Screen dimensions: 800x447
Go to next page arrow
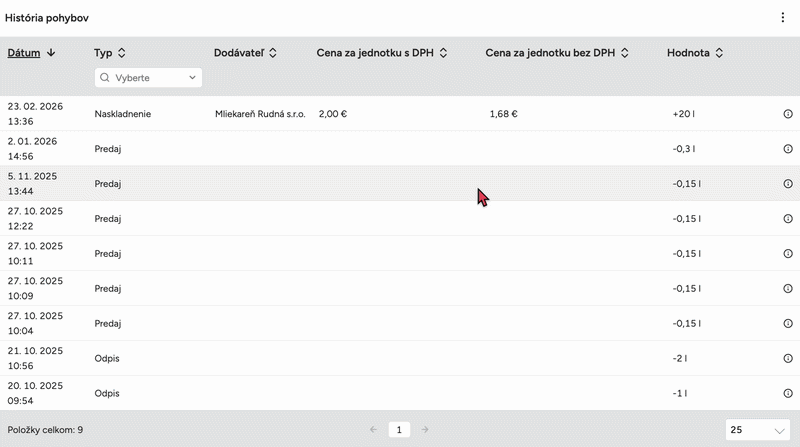[425, 430]
